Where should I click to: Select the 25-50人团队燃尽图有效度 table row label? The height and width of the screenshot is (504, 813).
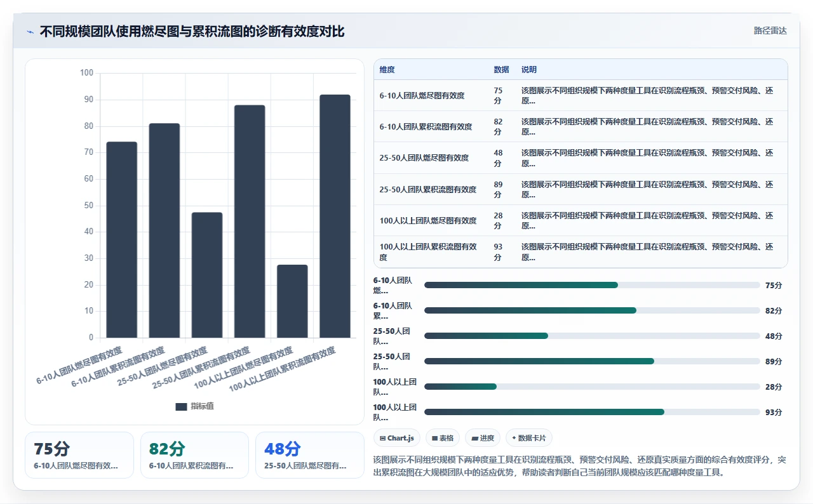[x=424, y=158]
